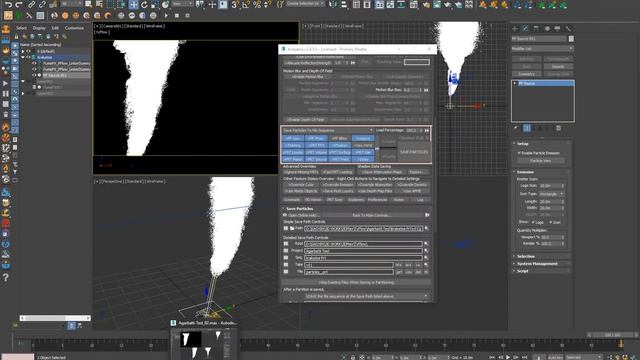This screenshot has height=360, width=640.
Task: Click the Name (Sorted Ascending) column header
Action: point(40,44)
